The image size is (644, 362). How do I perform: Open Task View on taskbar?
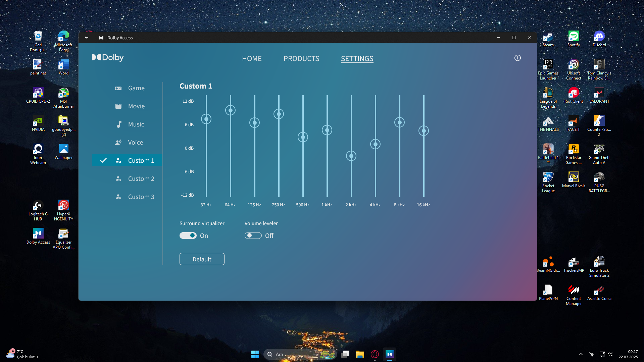point(345,354)
